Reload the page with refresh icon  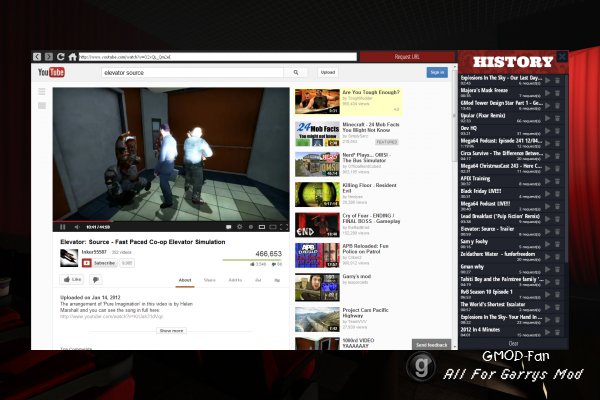pyautogui.click(x=60, y=57)
